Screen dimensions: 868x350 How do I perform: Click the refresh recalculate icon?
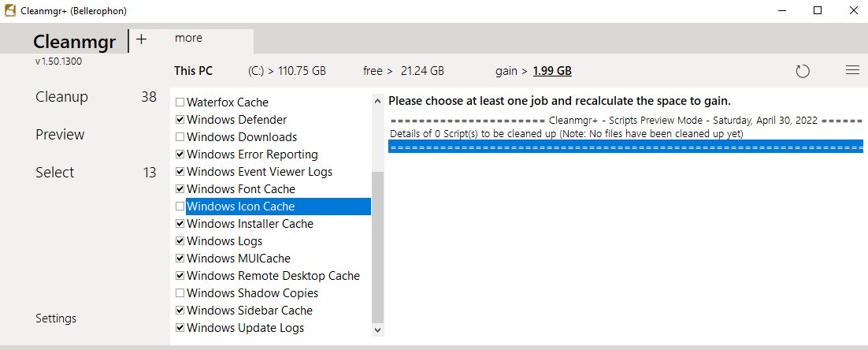point(803,71)
